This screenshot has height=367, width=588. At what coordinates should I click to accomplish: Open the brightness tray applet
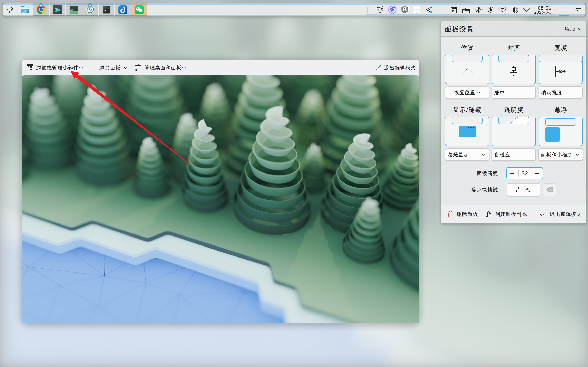click(490, 10)
